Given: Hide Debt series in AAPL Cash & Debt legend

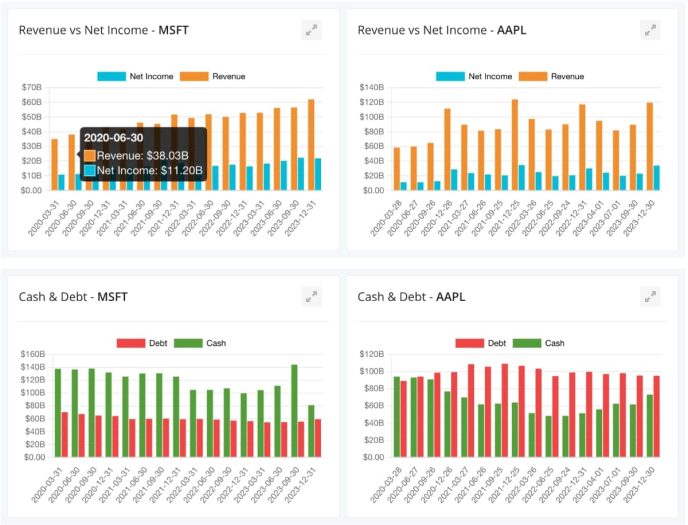Looking at the screenshot, I should point(486,343).
